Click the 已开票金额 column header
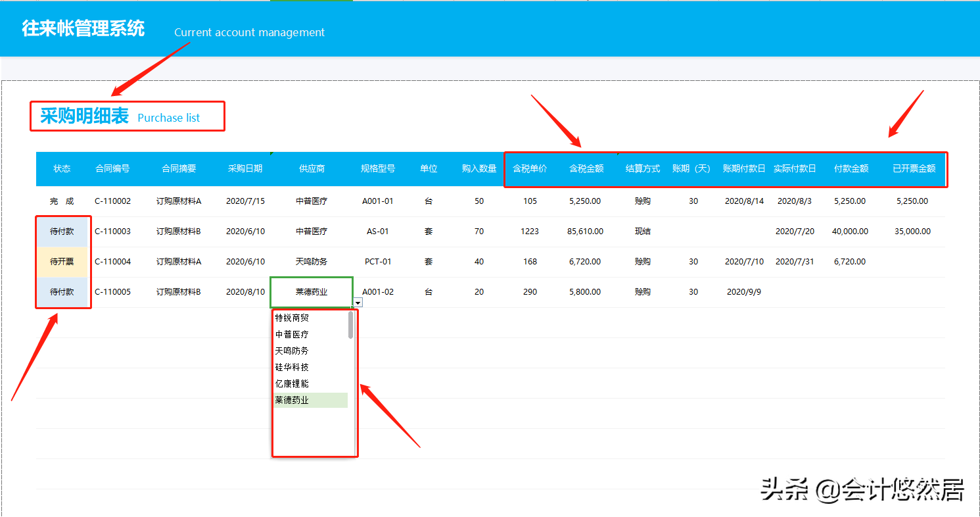Image resolution: width=980 pixels, height=517 pixels. coord(914,168)
